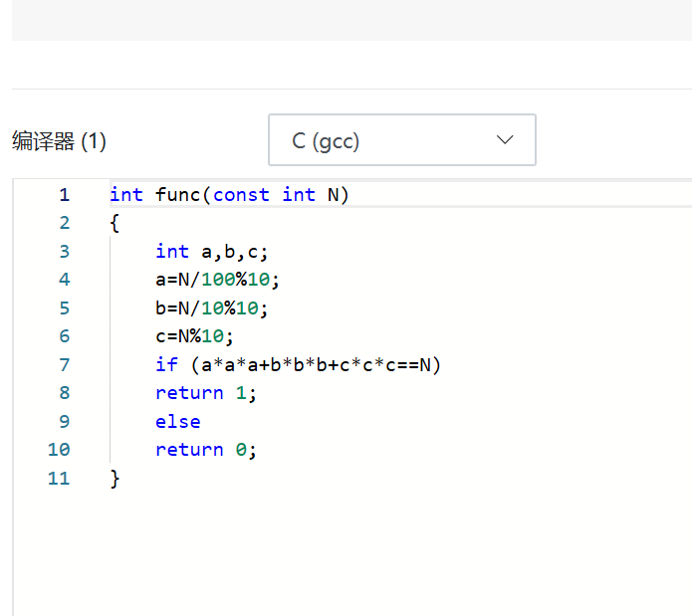Open the C (gcc) compiler dropdown

[401, 140]
